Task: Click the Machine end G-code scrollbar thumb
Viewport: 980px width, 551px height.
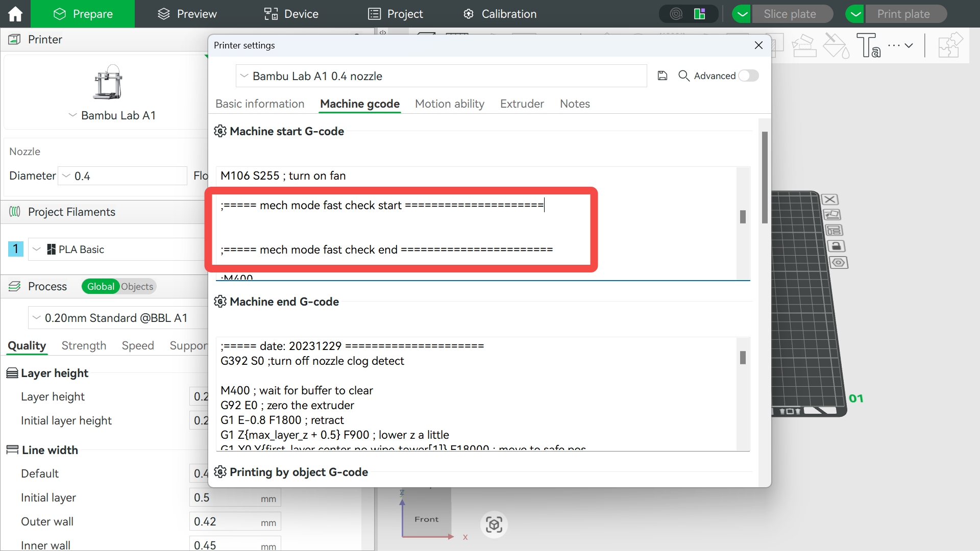Action: 743,358
